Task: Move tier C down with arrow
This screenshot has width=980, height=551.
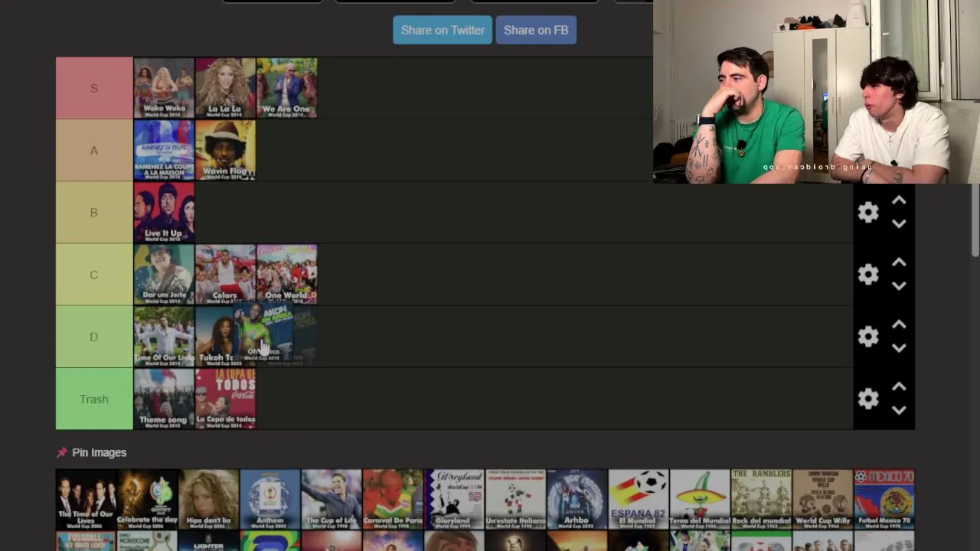Action: [899, 285]
